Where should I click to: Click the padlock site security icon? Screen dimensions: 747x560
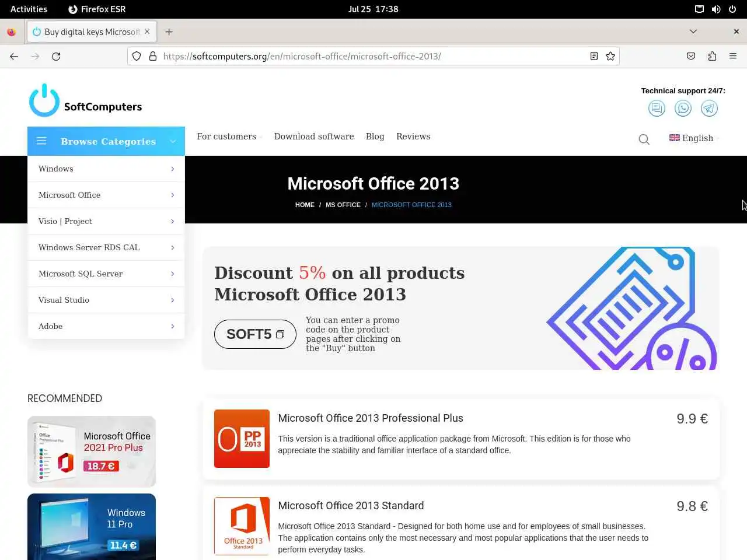(153, 56)
